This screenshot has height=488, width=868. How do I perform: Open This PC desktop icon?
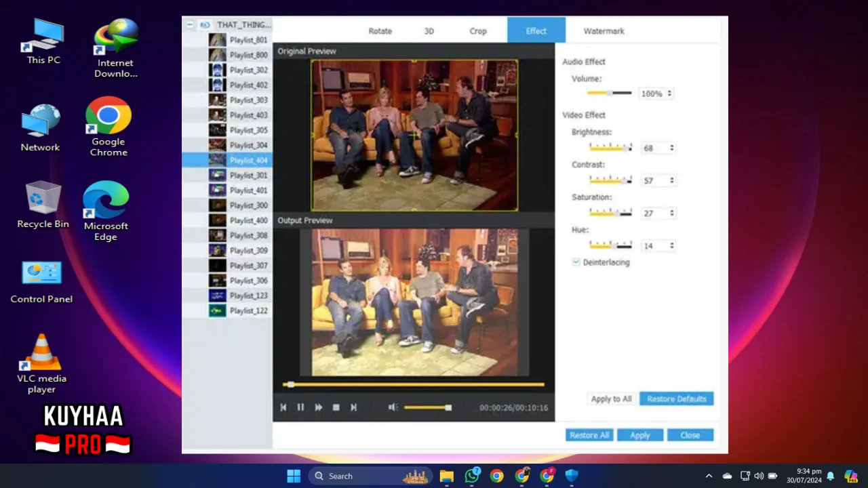point(43,42)
